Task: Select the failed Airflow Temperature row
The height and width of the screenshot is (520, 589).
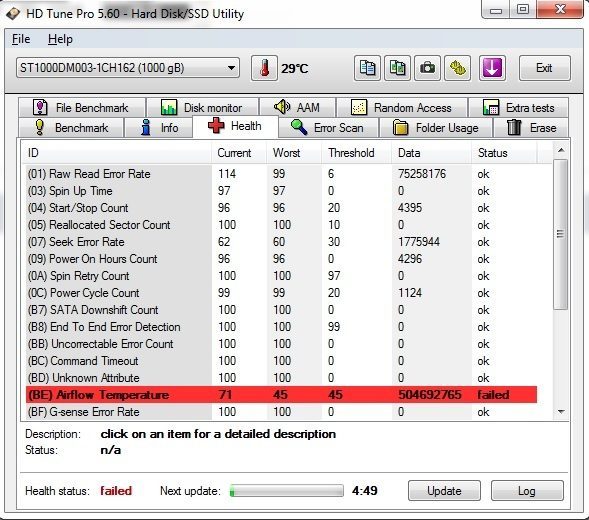Action: pos(281,395)
